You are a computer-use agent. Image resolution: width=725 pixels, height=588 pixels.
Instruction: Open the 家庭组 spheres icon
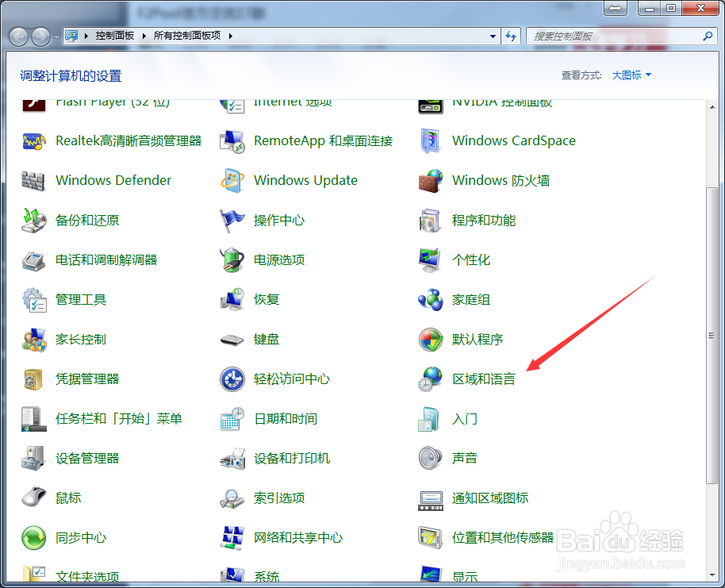coord(431,300)
